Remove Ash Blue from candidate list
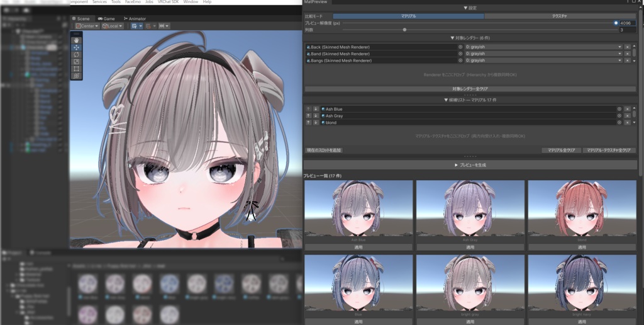The width and height of the screenshot is (644, 325). tap(627, 109)
